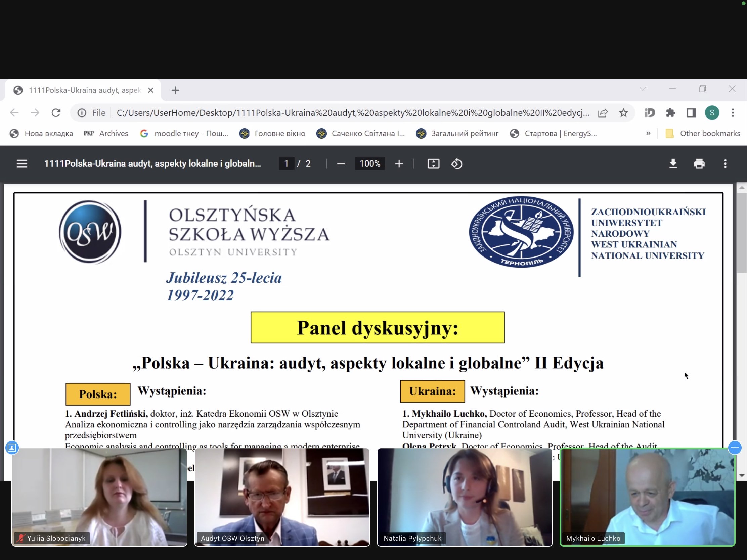Open the Нова вкладка bookmark
This screenshot has height=560, width=747.
41,133
